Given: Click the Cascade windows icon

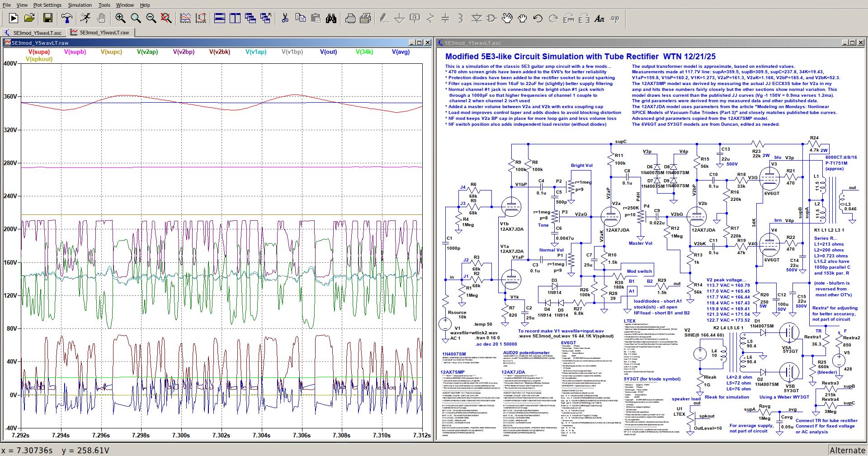Looking at the screenshot, I should click(x=250, y=18).
